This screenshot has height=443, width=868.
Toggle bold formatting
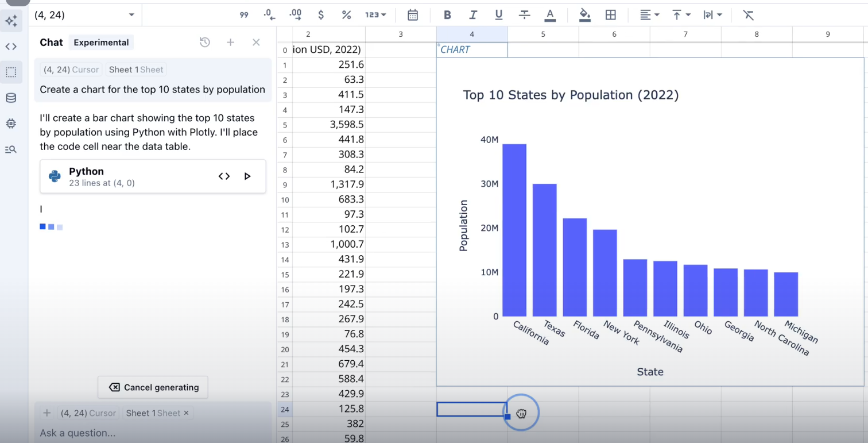447,15
